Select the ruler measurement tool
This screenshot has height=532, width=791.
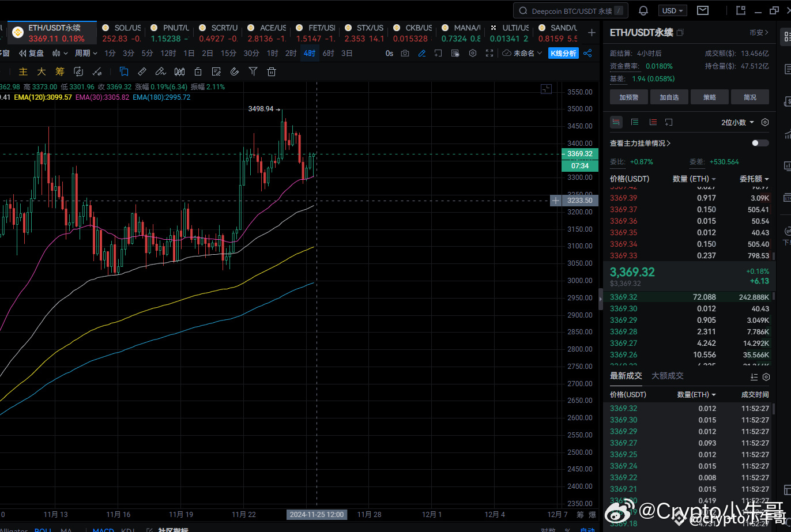pos(142,71)
